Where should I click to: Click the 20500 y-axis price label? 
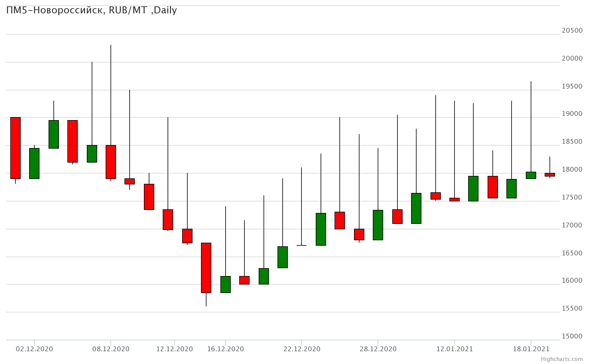572,31
